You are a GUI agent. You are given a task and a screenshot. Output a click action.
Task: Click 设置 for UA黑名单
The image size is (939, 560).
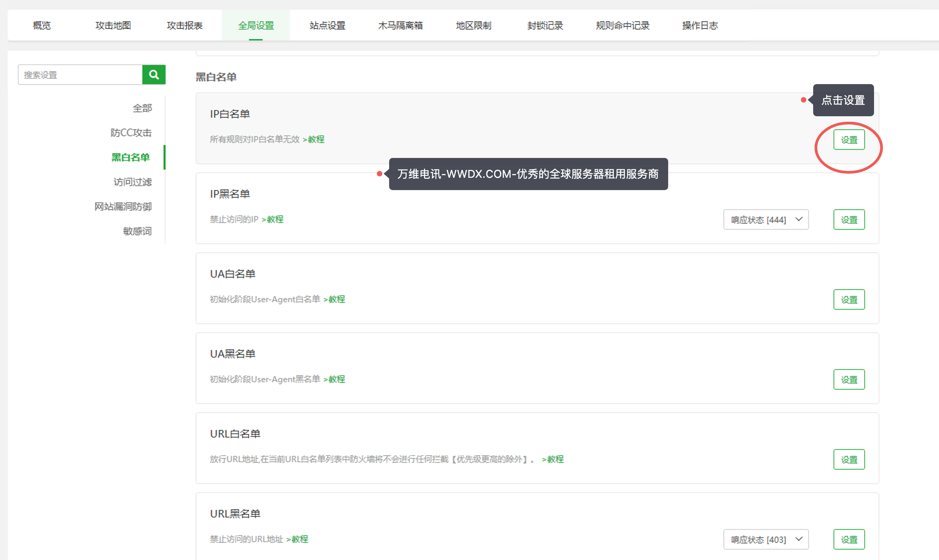tap(849, 379)
